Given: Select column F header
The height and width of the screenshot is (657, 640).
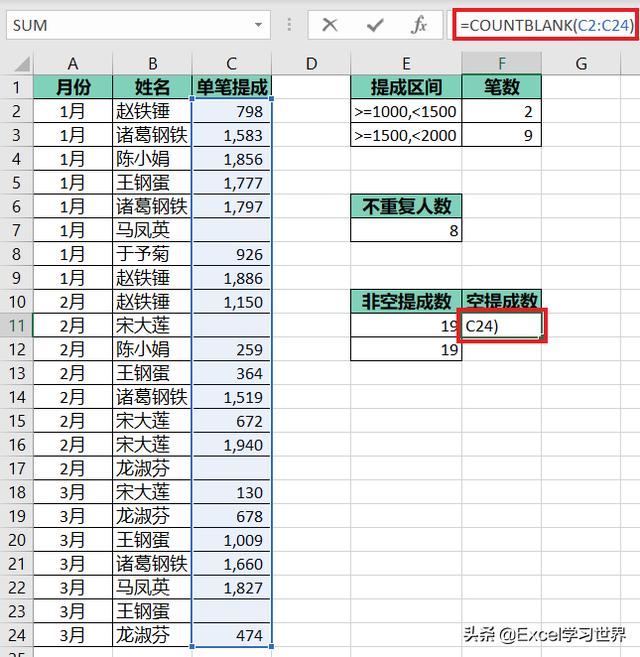Looking at the screenshot, I should 502,64.
